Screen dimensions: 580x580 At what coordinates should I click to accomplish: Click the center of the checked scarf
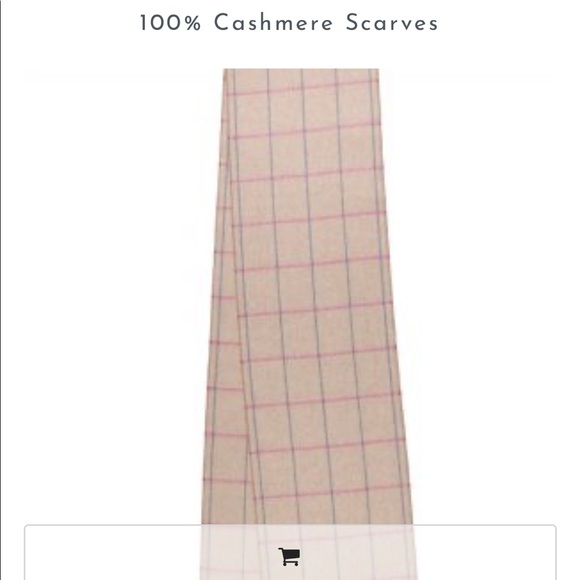[307, 296]
